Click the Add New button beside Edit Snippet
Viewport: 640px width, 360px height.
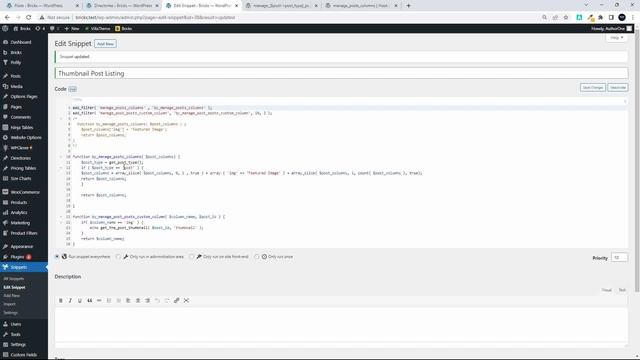(x=105, y=44)
